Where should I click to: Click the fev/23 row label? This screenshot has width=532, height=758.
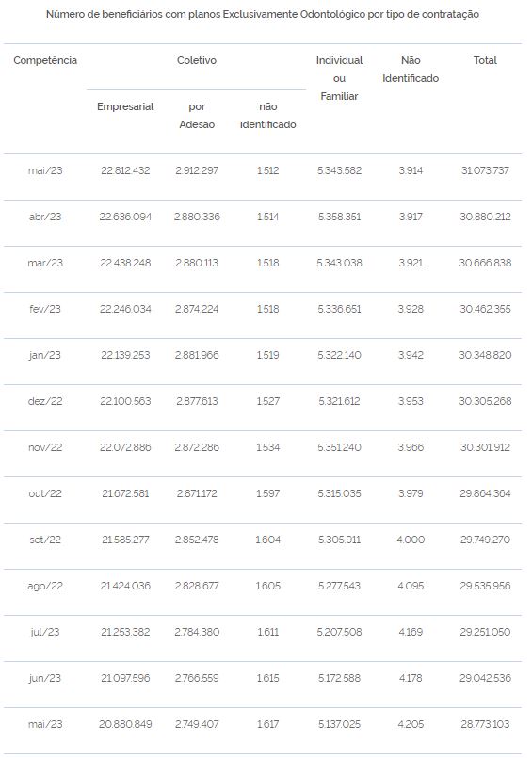pyautogui.click(x=45, y=309)
